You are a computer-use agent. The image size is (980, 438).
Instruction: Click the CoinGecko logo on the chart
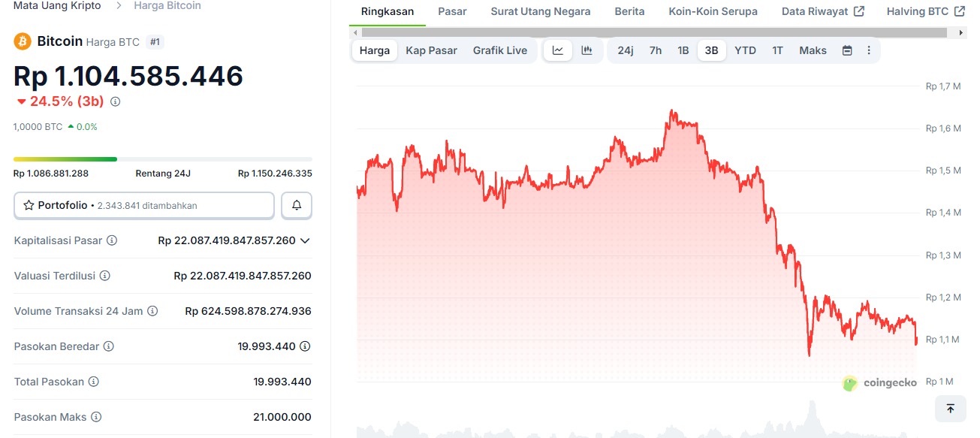[x=879, y=382]
